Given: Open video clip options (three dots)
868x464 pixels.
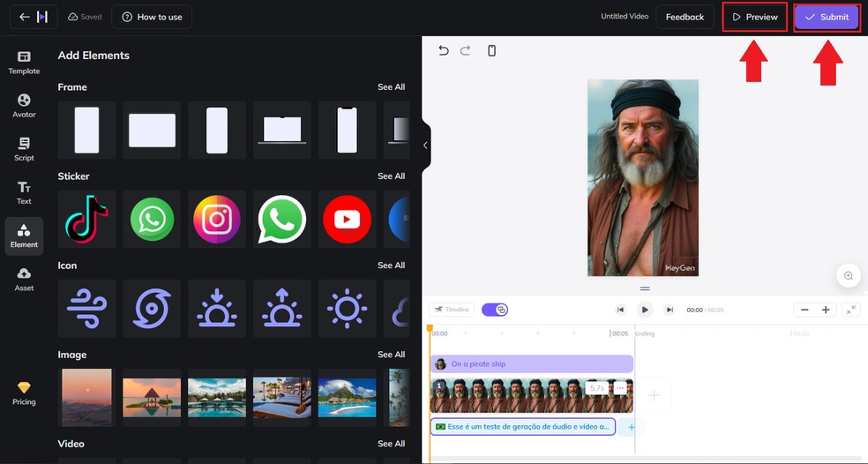Looking at the screenshot, I should 620,388.
